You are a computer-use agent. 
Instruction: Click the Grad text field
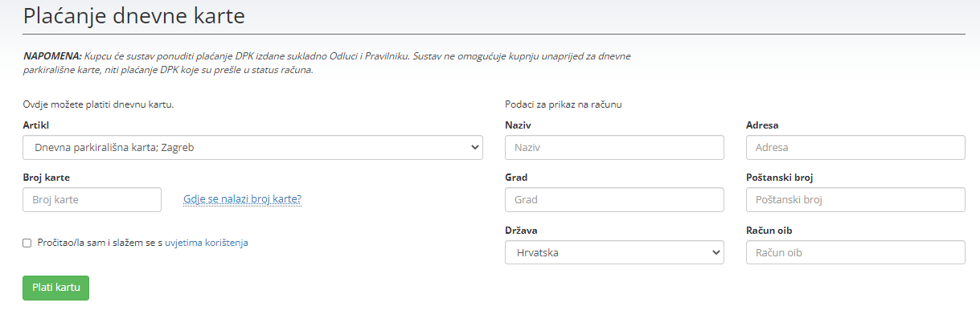[x=614, y=199]
